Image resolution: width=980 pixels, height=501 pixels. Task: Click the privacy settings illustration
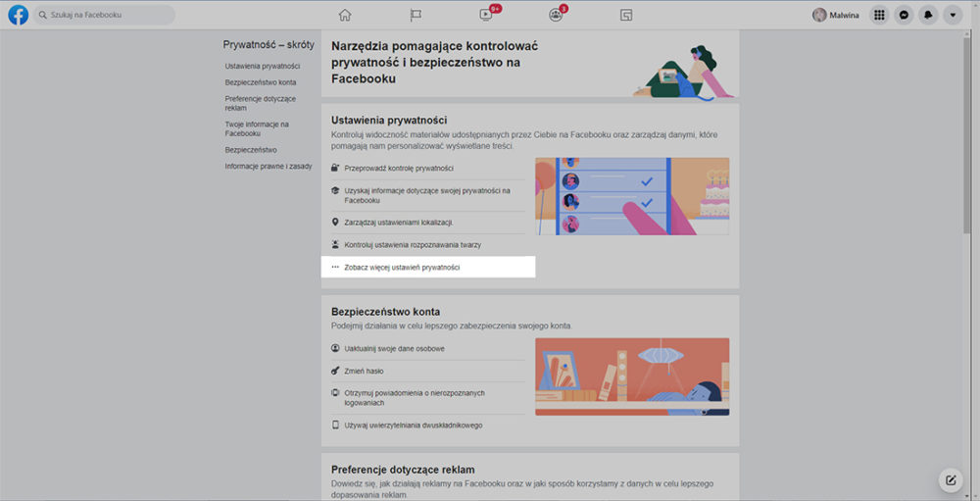coord(632,196)
